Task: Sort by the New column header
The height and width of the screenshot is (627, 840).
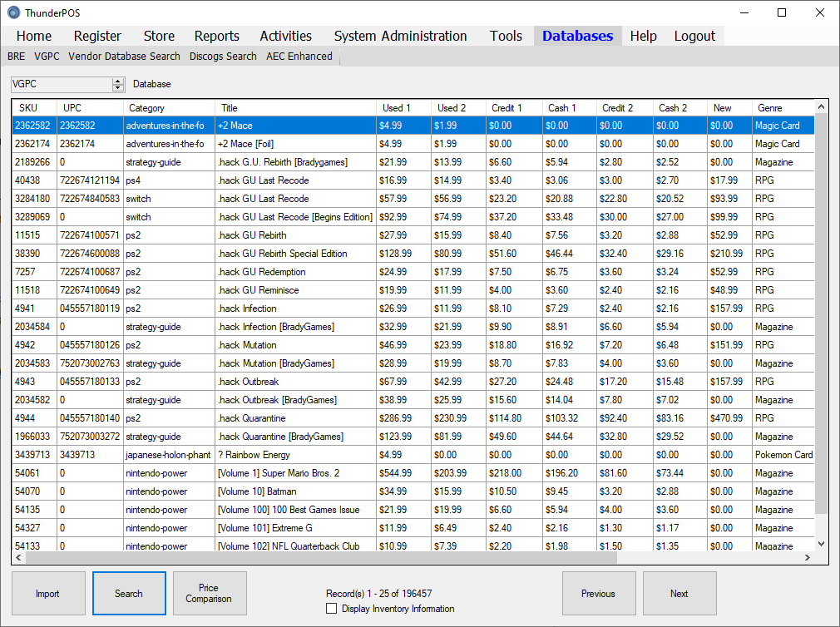Action: pos(729,107)
